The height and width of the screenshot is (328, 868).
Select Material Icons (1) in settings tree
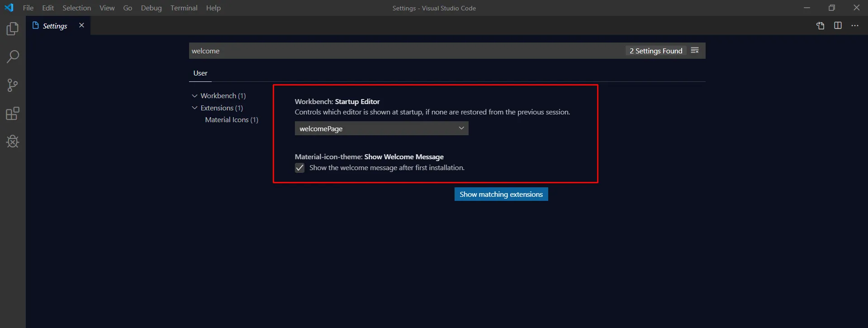[x=232, y=120]
